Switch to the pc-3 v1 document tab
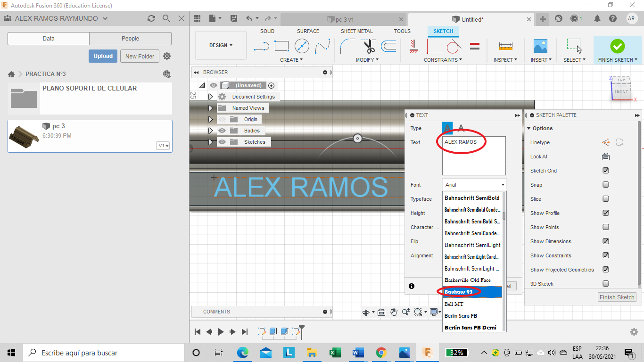The height and width of the screenshot is (362, 644). tap(343, 19)
